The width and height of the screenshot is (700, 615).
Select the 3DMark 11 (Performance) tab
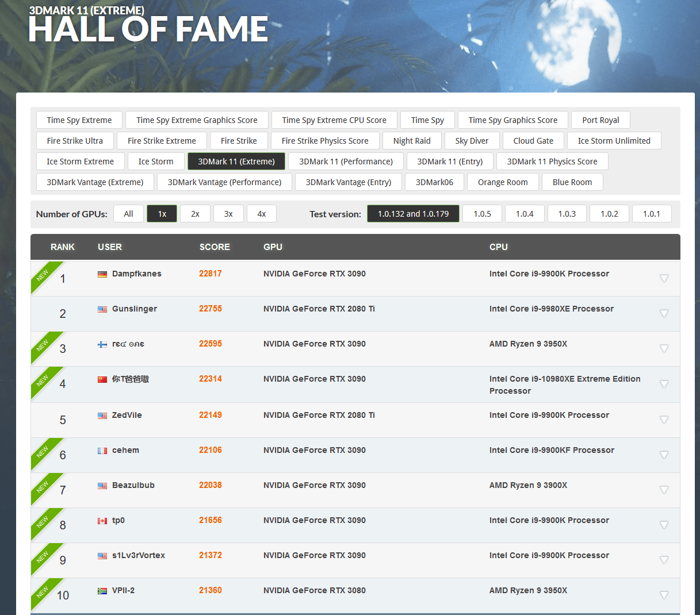point(346,162)
